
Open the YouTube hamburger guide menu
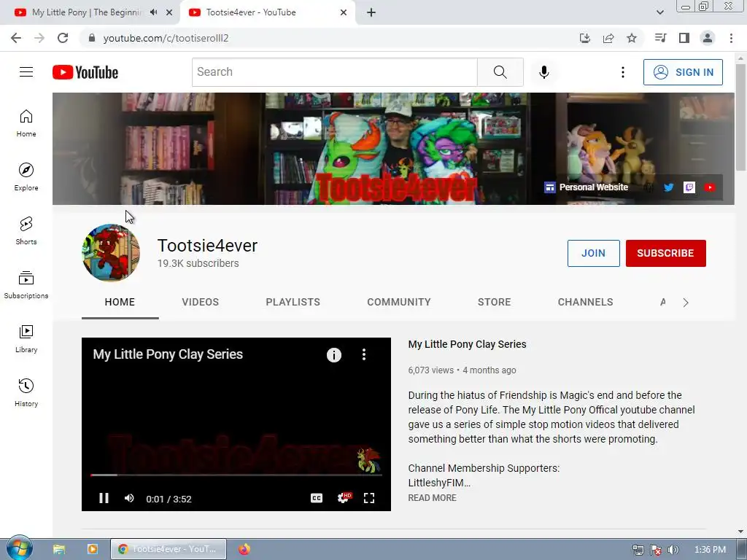pyautogui.click(x=26, y=72)
